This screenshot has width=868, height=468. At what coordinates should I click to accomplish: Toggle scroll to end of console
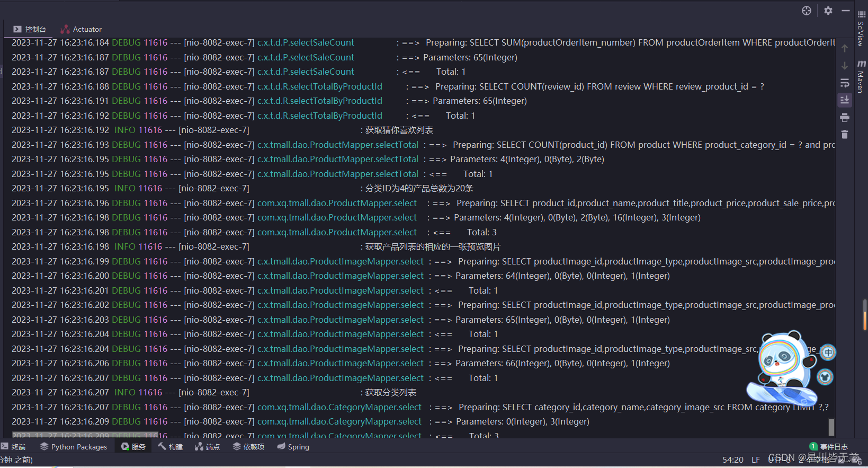click(845, 100)
